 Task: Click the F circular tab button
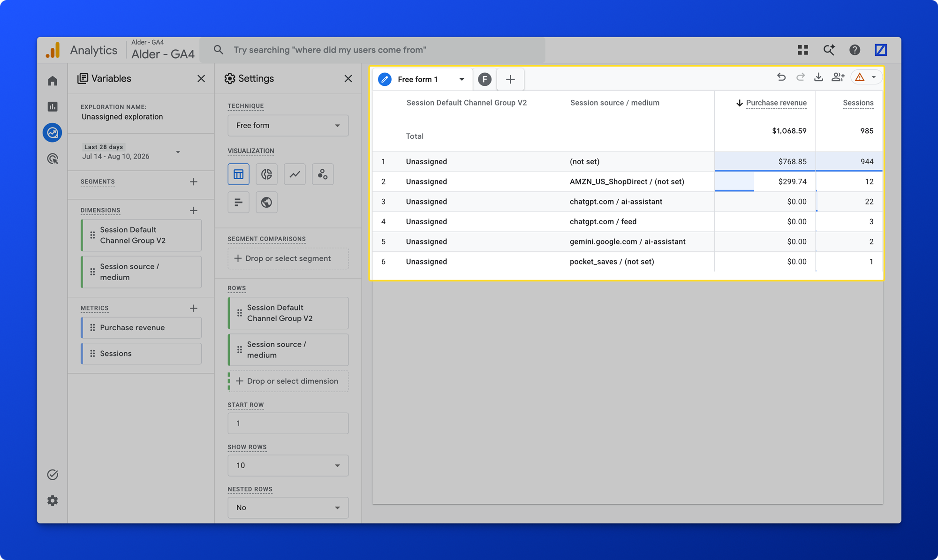click(x=484, y=79)
